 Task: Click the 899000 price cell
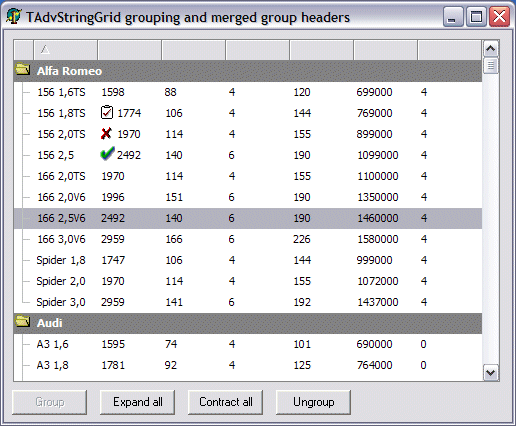[374, 134]
